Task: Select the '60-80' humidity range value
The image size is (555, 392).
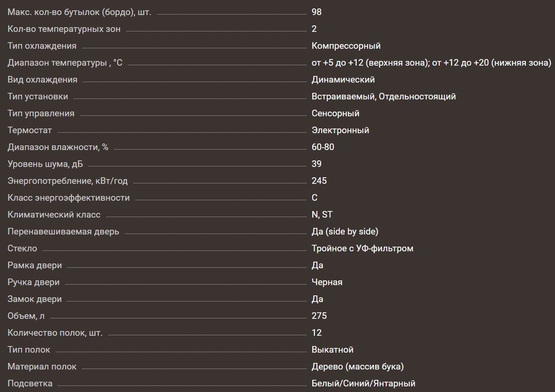Action: click(x=323, y=147)
